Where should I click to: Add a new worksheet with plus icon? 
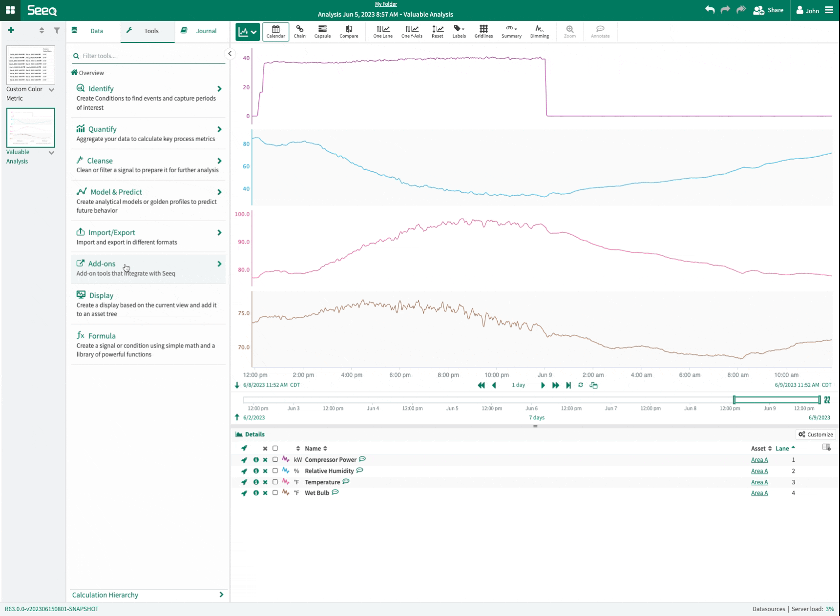pyautogui.click(x=11, y=30)
